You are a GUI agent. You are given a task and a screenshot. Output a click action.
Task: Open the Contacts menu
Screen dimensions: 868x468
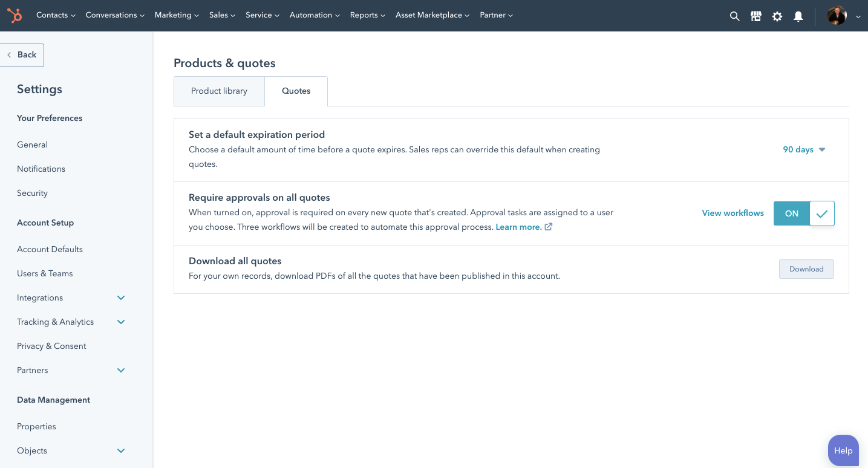pyautogui.click(x=56, y=15)
